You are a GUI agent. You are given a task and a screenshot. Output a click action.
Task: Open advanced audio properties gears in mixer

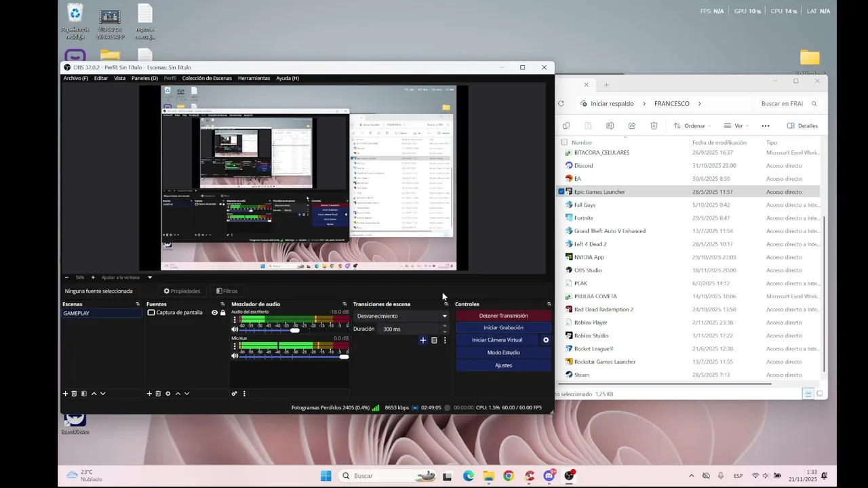[235, 394]
